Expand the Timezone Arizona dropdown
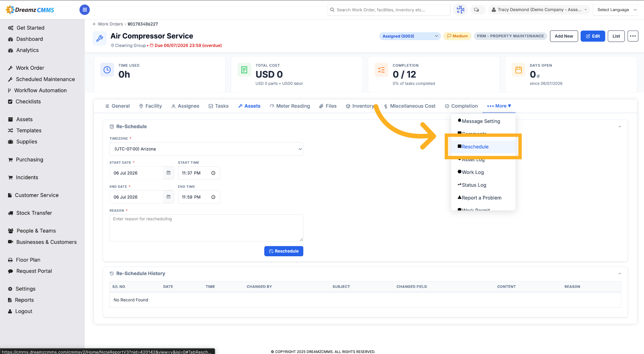This screenshot has width=644, height=354. [x=206, y=149]
